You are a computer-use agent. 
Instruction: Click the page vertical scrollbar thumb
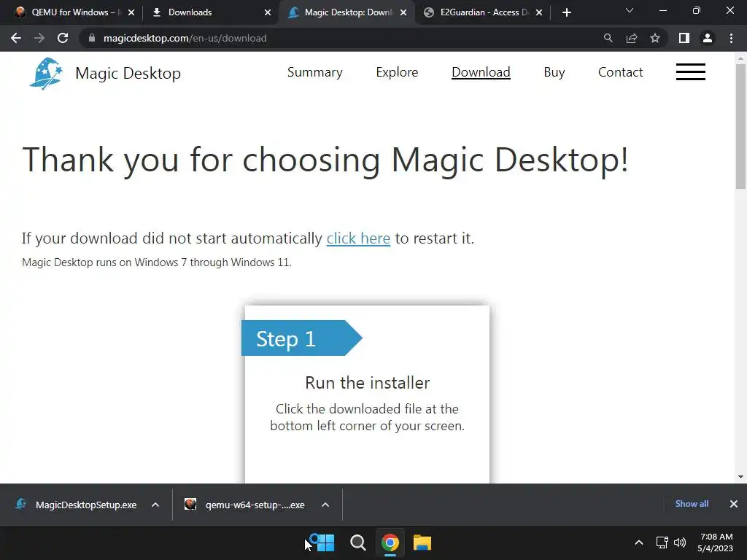click(x=740, y=126)
